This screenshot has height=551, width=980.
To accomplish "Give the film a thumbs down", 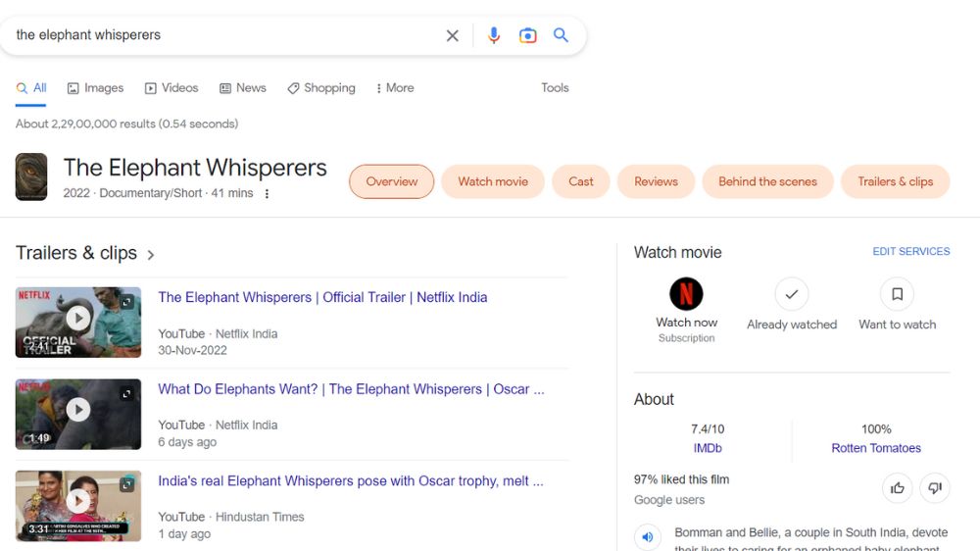I will pos(935,488).
